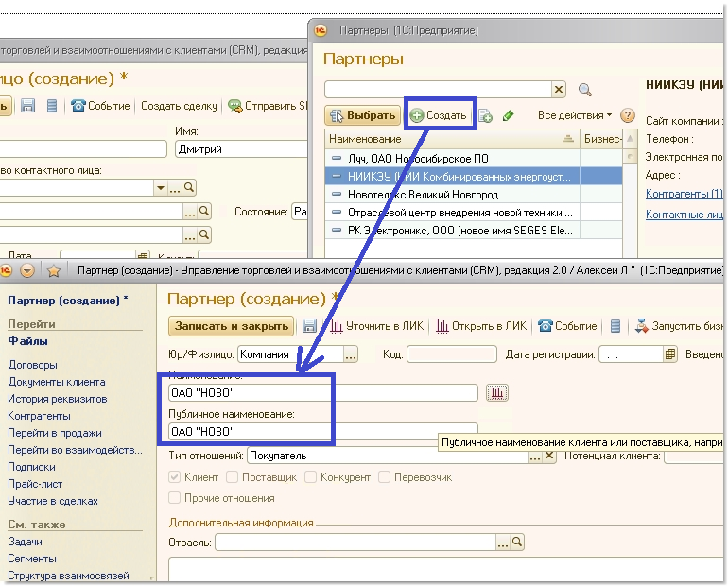The height and width of the screenshot is (586, 728).
Task: Open the Отрасль field selection ellipsis
Action: pos(502,543)
